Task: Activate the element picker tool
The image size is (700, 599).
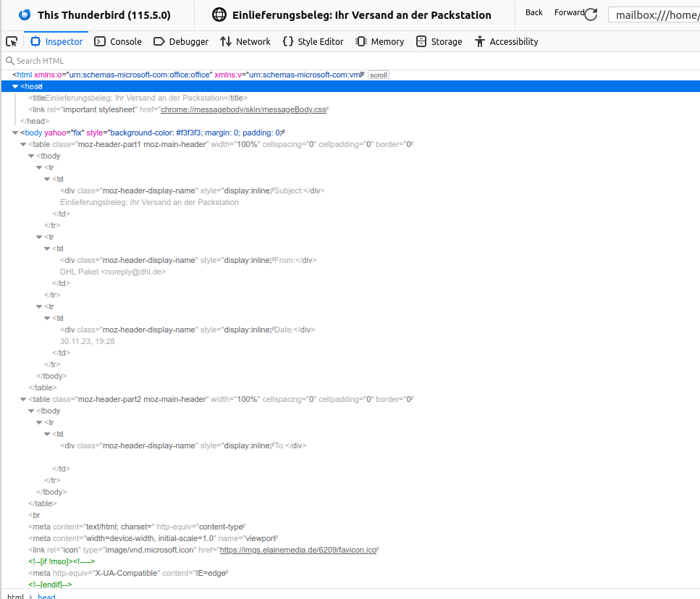Action: [x=12, y=41]
